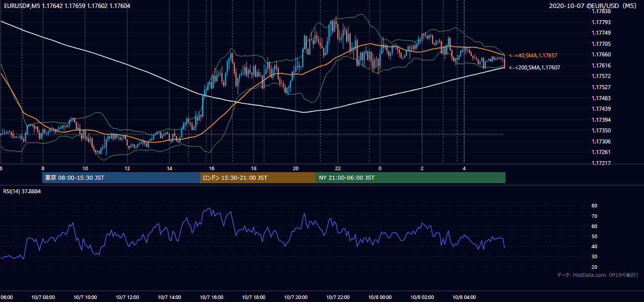The width and height of the screenshot is (644, 302).
Task: Click hour 8 on the price chart axis
Action: (43, 168)
